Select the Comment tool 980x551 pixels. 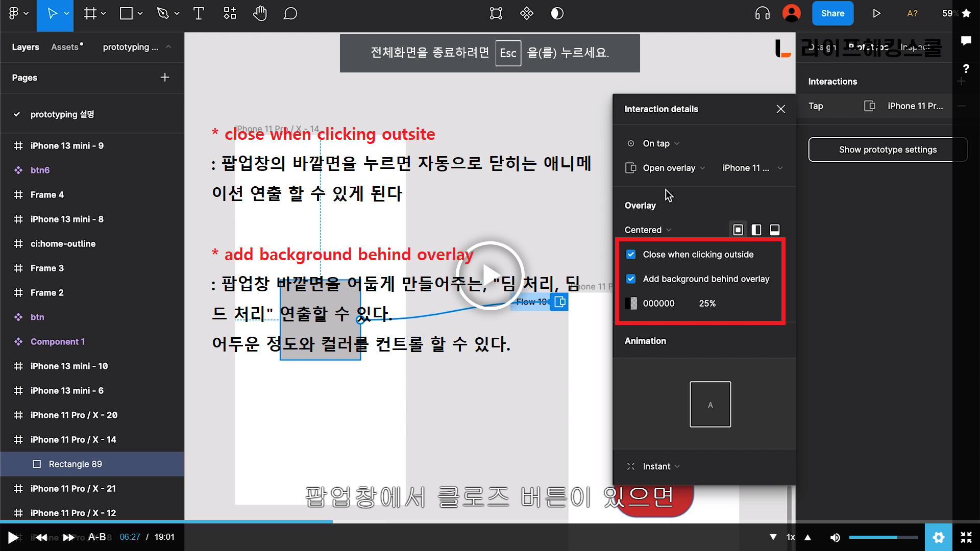(290, 14)
